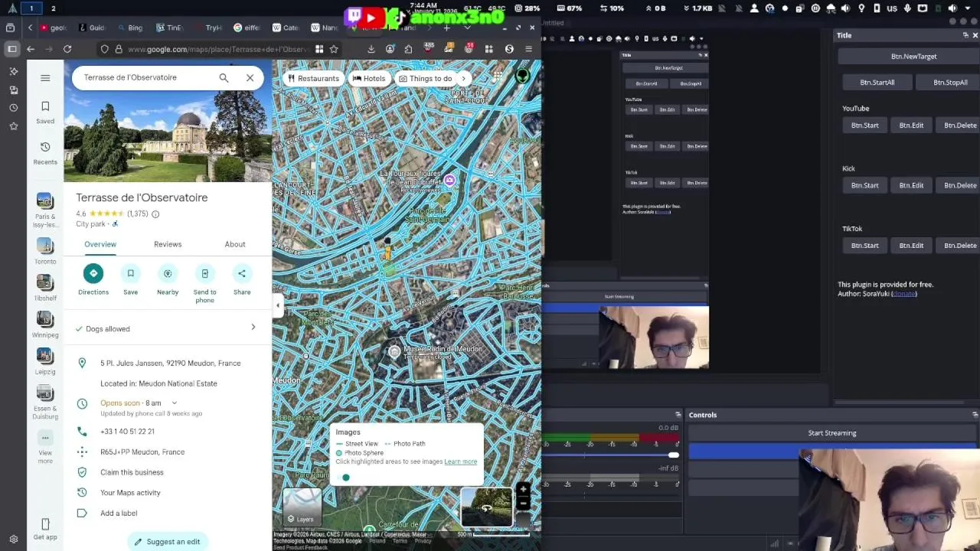Click the Share place icon
This screenshot has height=551, width=980.
coord(242,273)
